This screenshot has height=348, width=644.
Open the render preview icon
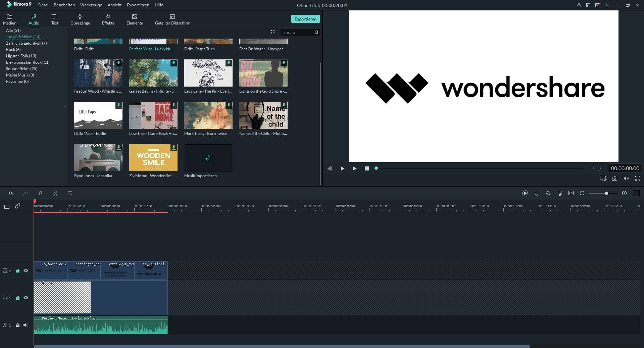pos(525,193)
